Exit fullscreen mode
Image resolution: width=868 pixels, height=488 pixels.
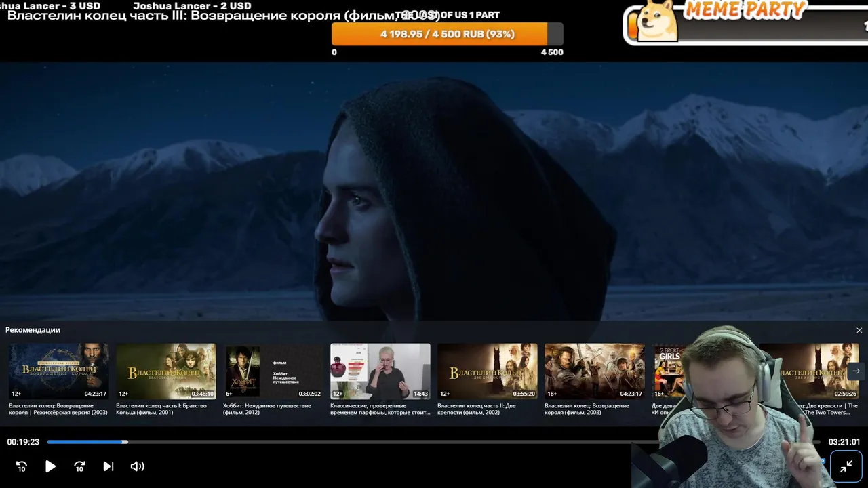point(846,466)
